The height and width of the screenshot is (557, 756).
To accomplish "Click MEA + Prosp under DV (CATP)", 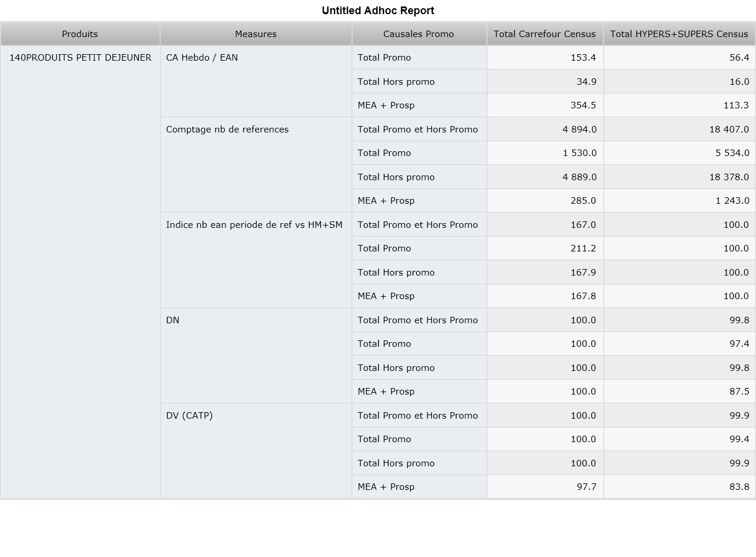I will (419, 487).
